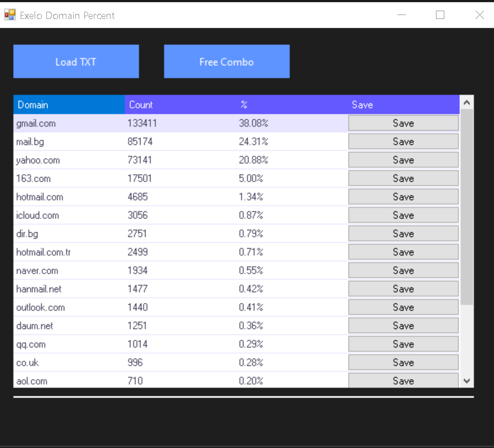This screenshot has height=448, width=494.
Task: Save the 163.com domain row
Action: pos(403,179)
